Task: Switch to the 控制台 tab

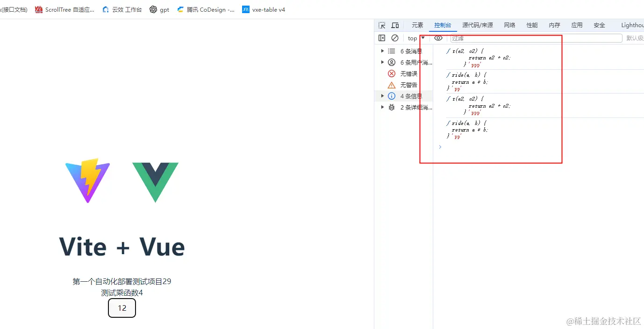Action: (443, 25)
